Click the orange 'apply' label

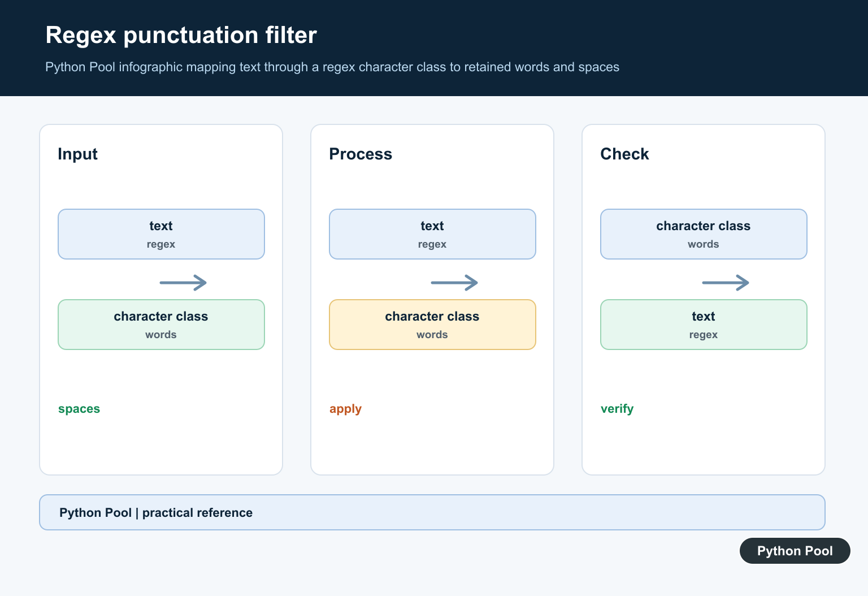(345, 409)
